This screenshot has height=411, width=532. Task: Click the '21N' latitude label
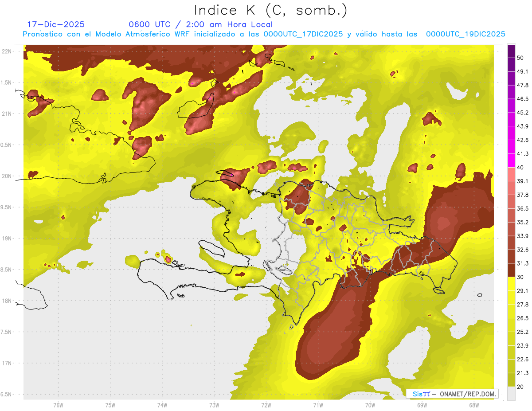[x=8, y=114]
